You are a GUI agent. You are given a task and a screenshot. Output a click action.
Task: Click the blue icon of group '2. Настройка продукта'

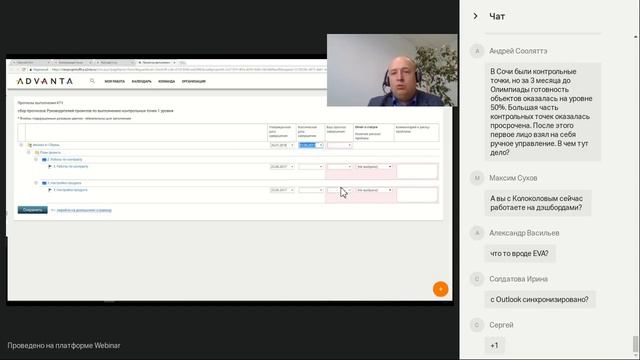pos(44,183)
